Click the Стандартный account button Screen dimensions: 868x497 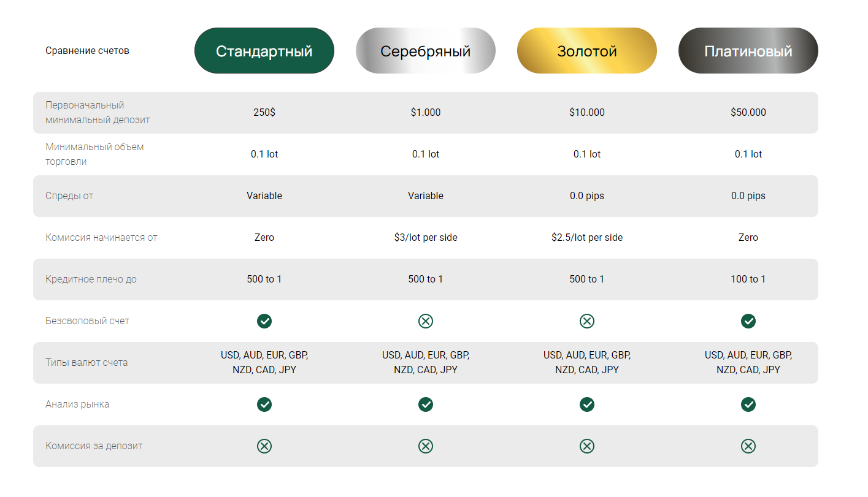point(264,51)
